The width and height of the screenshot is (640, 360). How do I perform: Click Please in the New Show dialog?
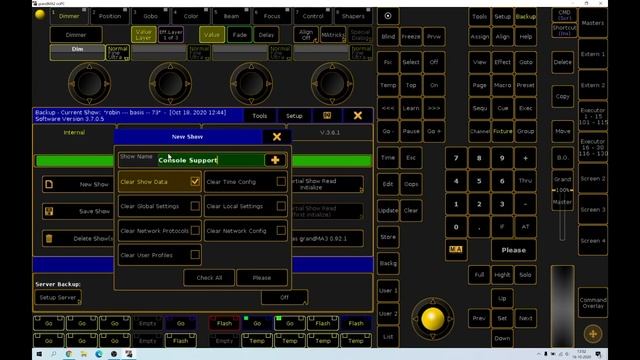(262, 278)
